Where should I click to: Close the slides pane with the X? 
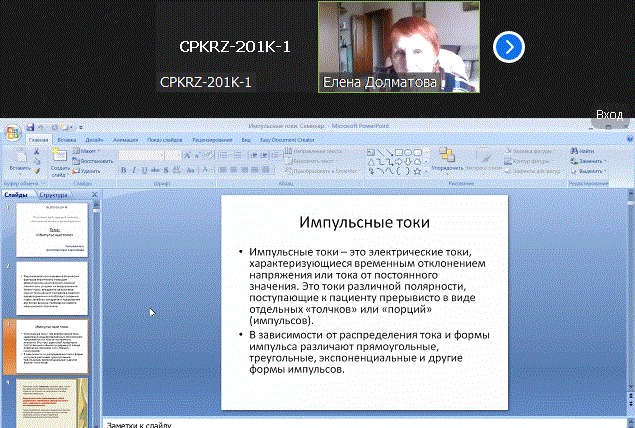tap(94, 195)
